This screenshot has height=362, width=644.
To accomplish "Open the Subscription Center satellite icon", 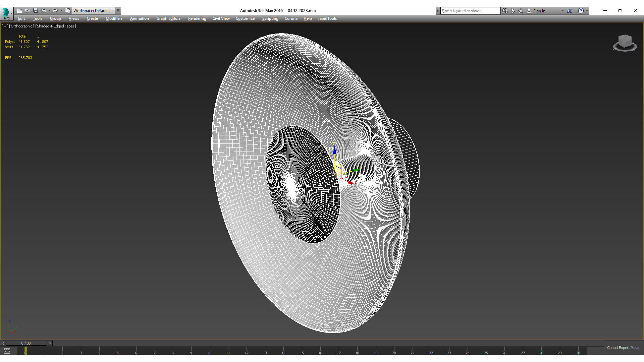I will pyautogui.click(x=513, y=11).
